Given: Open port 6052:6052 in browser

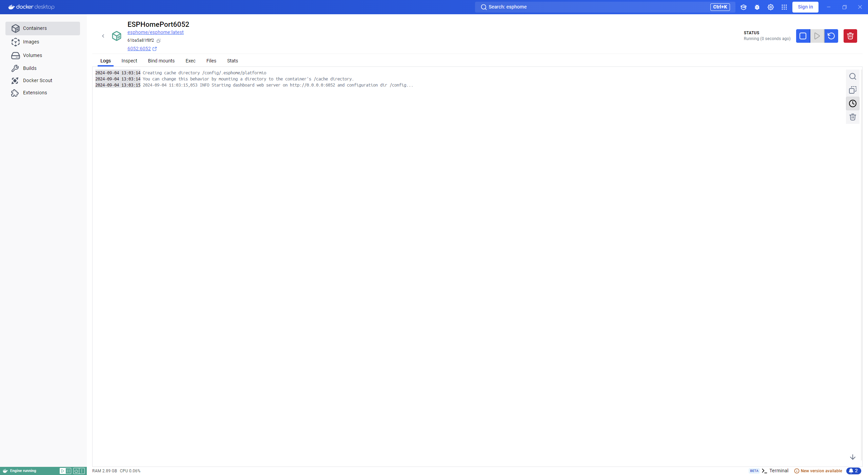Looking at the screenshot, I should pyautogui.click(x=142, y=49).
